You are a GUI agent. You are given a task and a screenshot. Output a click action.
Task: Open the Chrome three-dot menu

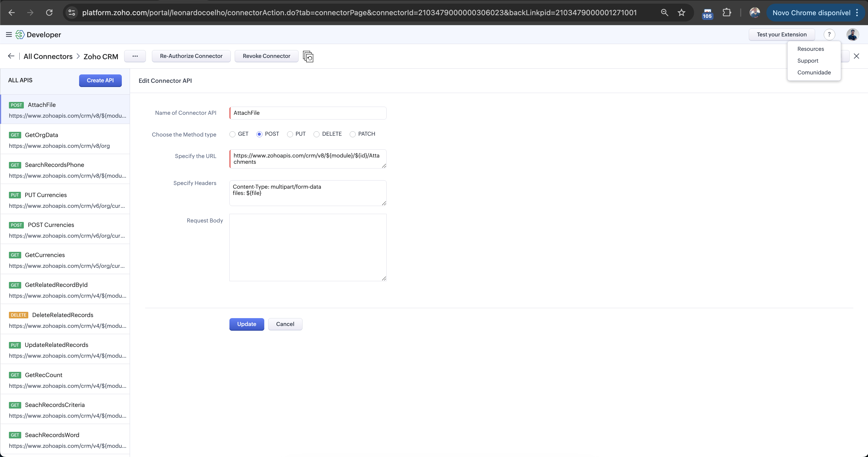pos(857,13)
